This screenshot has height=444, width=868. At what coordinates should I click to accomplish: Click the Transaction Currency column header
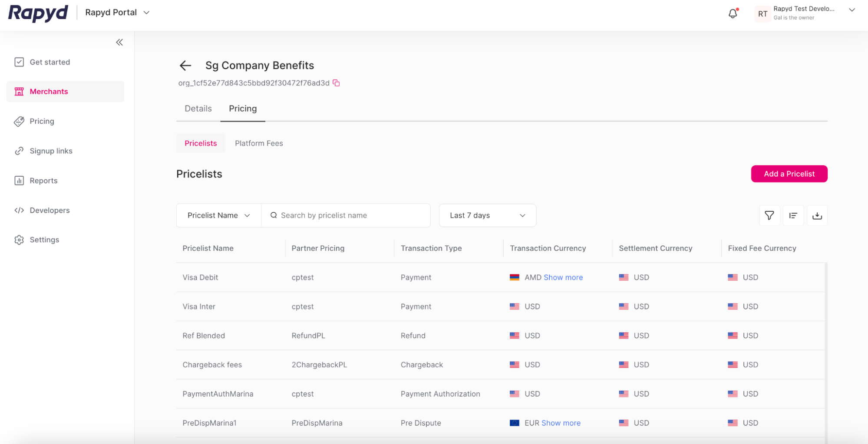pyautogui.click(x=548, y=248)
